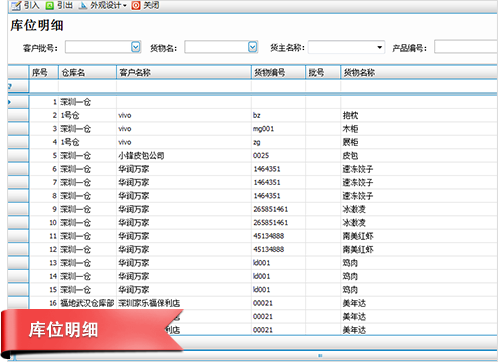This screenshot has width=498, height=362.
Task: Open the 外观设计 appearance design menu
Action: [102, 6]
